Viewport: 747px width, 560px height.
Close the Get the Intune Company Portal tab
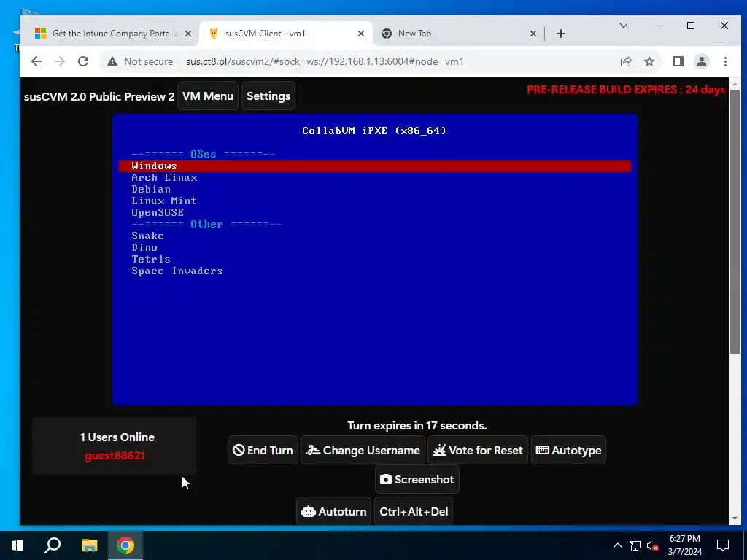pyautogui.click(x=188, y=34)
